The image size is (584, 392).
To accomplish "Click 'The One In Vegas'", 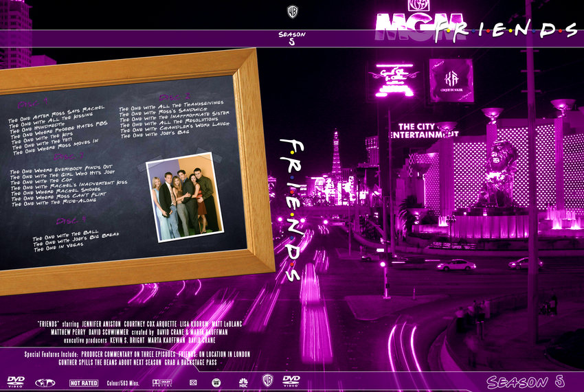I will (x=59, y=248).
